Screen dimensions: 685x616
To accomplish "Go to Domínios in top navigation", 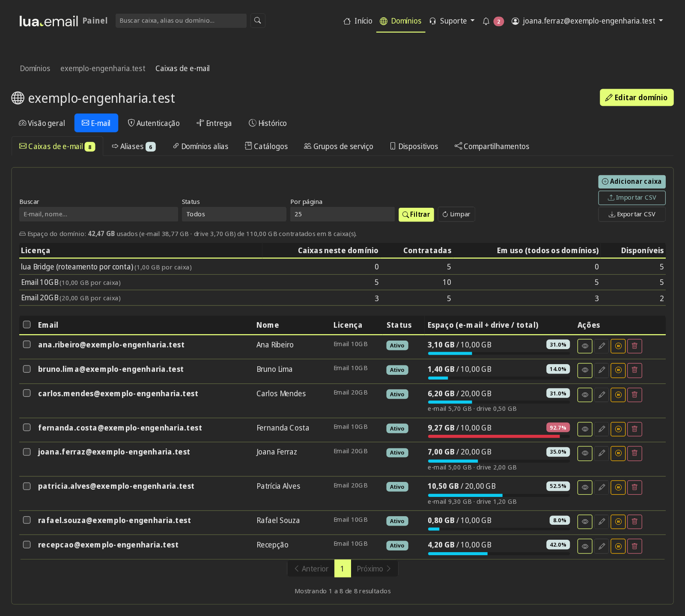I will (401, 21).
